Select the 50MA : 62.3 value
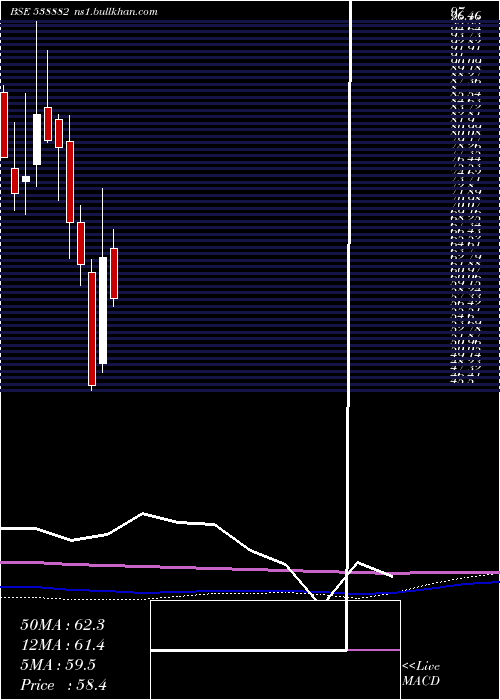The width and height of the screenshot is (500, 700). [62, 625]
